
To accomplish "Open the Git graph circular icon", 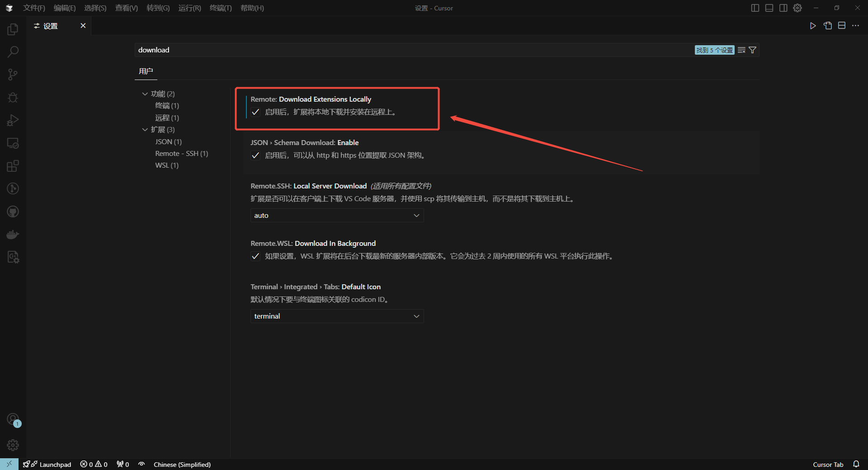I will [13, 188].
